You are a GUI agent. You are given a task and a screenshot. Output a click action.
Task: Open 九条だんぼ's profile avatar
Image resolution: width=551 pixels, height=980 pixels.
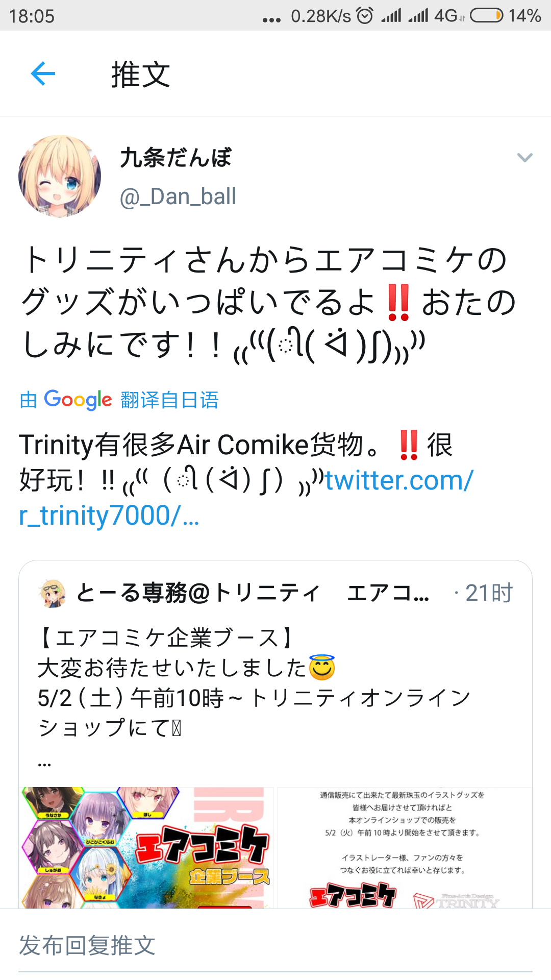click(59, 175)
